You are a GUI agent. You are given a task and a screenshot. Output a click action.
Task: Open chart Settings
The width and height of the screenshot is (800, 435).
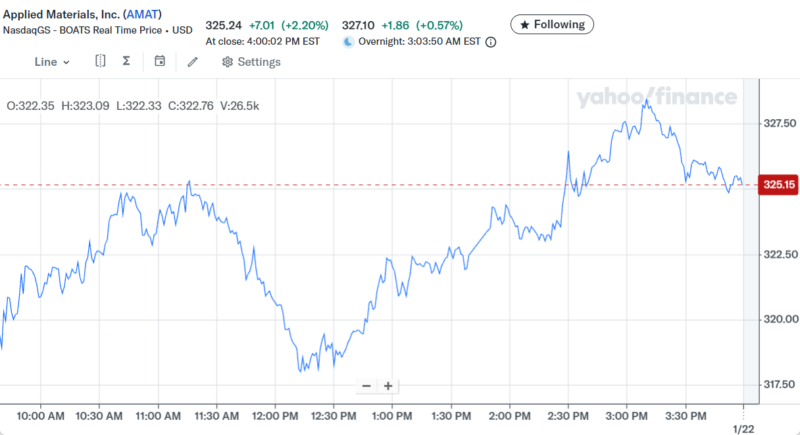[251, 62]
